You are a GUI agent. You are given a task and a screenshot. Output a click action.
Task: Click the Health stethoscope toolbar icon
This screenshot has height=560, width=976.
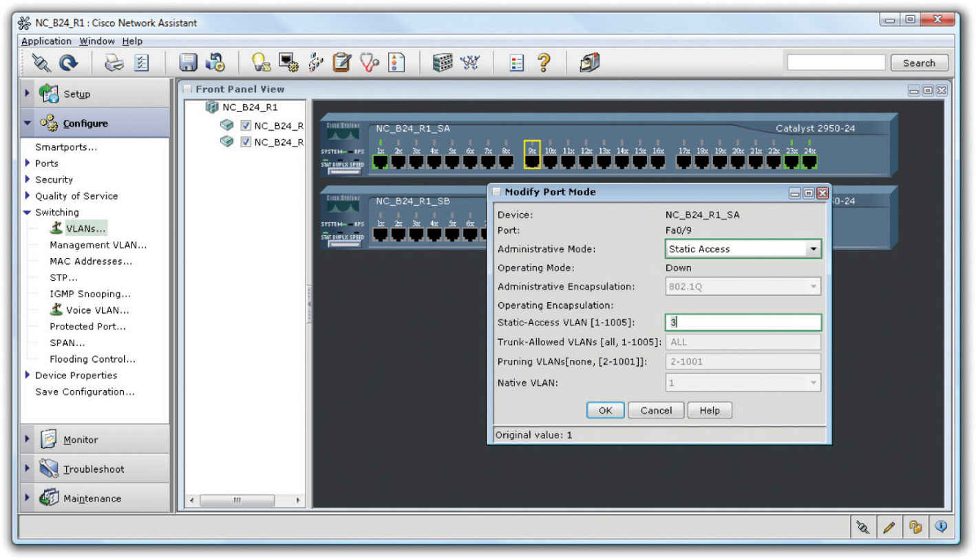point(370,63)
